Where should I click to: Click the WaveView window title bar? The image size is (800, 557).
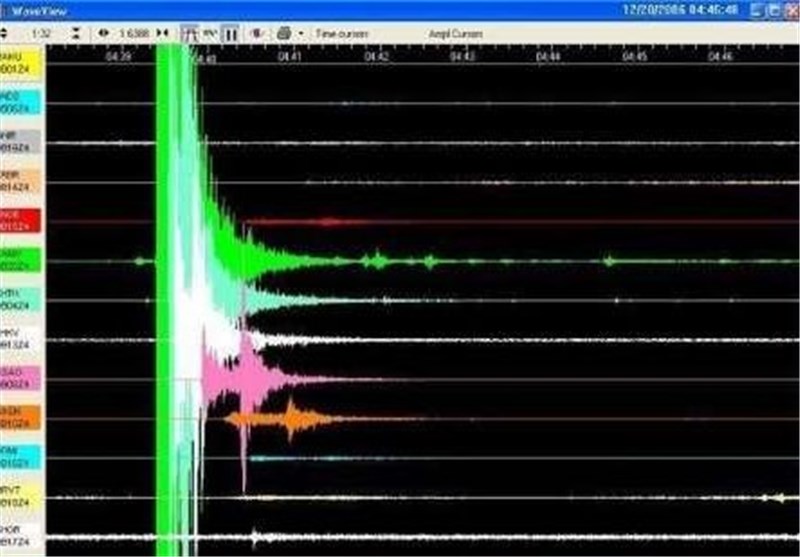[x=300, y=9]
